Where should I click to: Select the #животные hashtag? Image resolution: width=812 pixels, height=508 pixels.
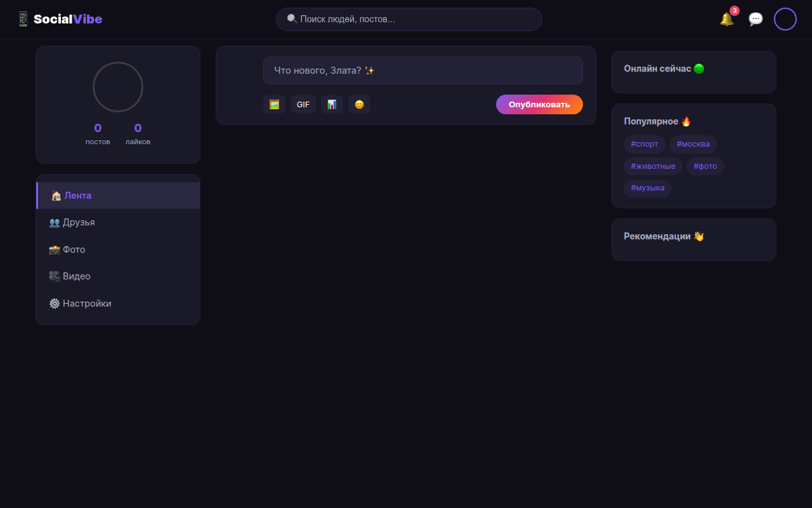(653, 166)
